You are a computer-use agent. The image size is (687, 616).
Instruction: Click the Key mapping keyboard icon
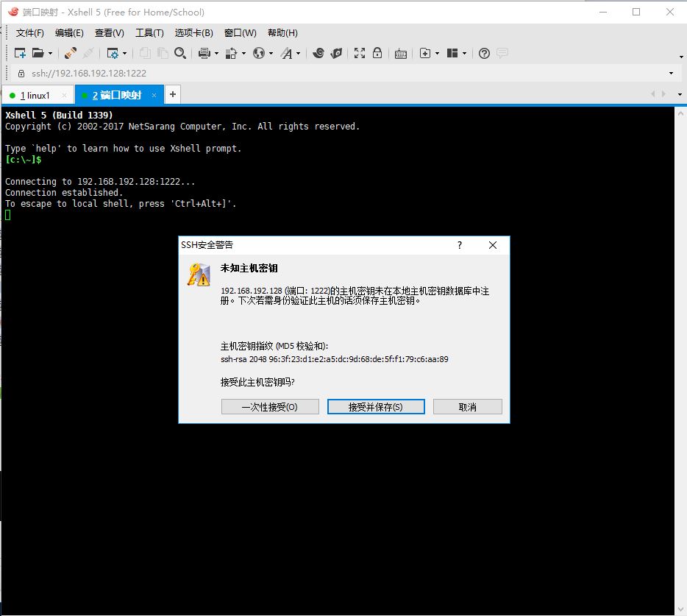point(400,54)
